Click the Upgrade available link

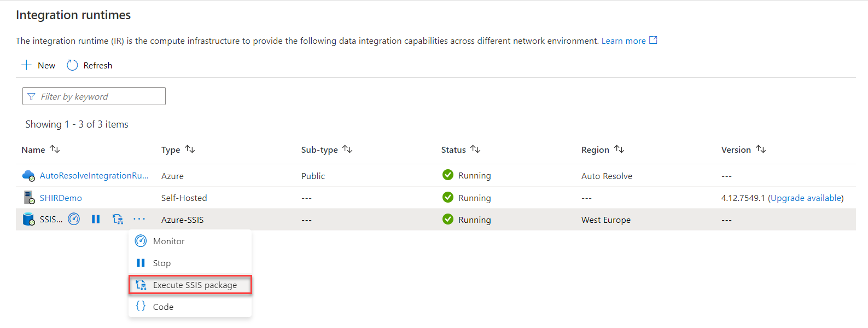tap(806, 198)
